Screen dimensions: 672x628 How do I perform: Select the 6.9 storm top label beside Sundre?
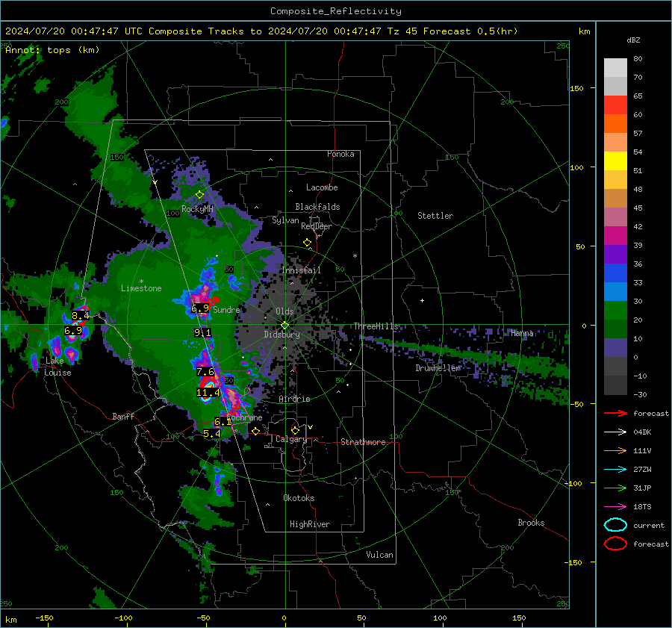coord(199,308)
